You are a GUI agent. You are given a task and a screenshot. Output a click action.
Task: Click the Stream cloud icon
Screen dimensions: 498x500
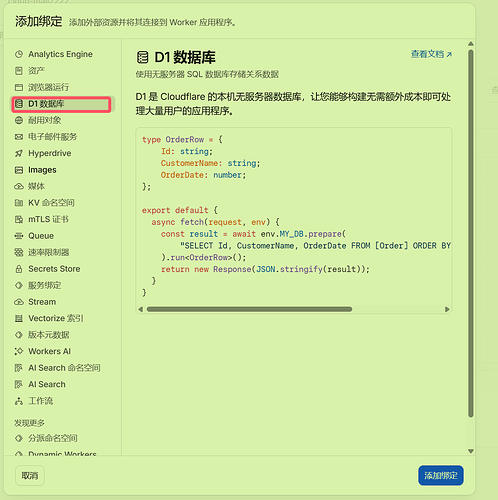coord(19,302)
